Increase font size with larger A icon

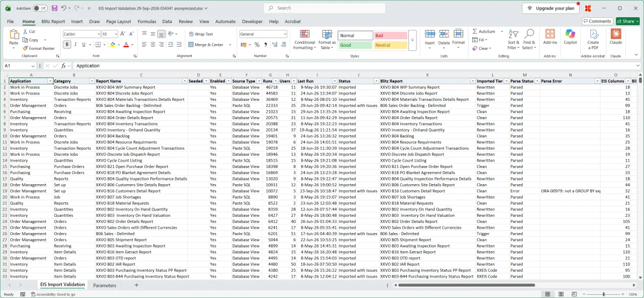123,34
